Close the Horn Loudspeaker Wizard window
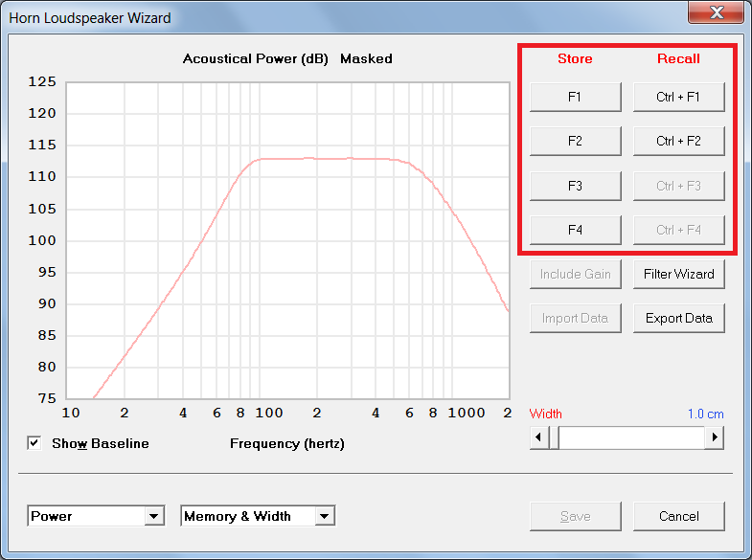 point(716,12)
